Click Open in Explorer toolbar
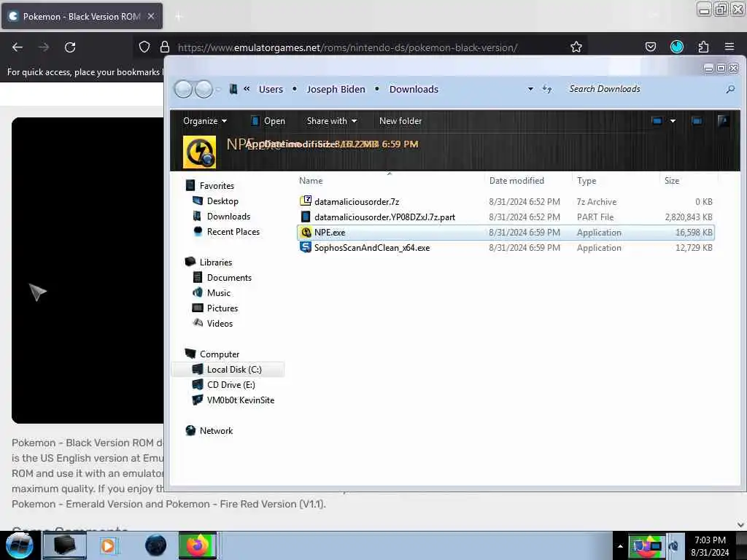Viewport: 747px width, 560px height. point(268,121)
